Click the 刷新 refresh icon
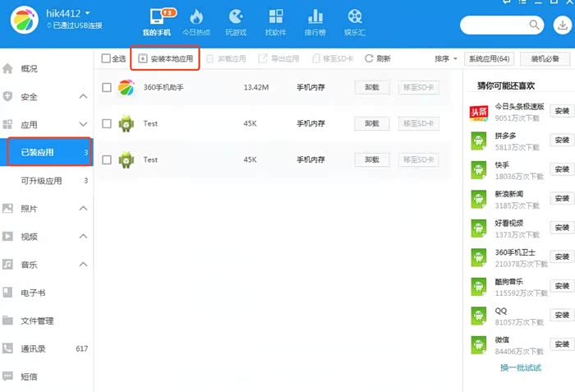The height and width of the screenshot is (392, 575). click(x=370, y=58)
